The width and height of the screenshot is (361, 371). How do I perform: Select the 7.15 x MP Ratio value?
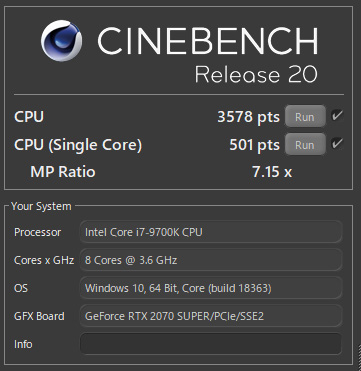(x=272, y=172)
